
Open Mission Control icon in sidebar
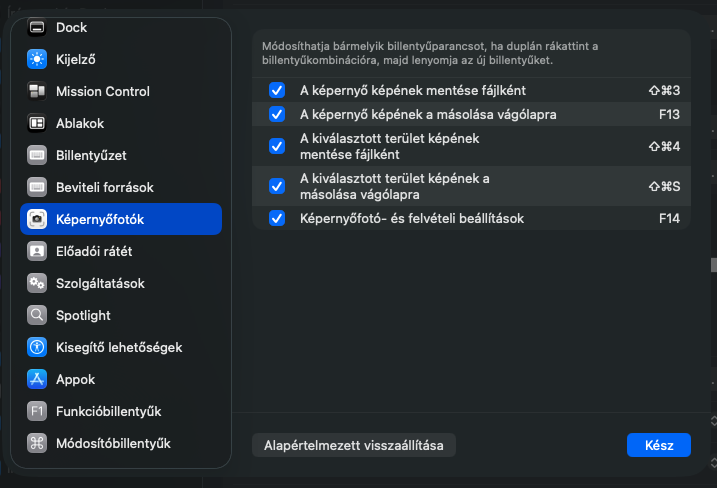[x=37, y=91]
